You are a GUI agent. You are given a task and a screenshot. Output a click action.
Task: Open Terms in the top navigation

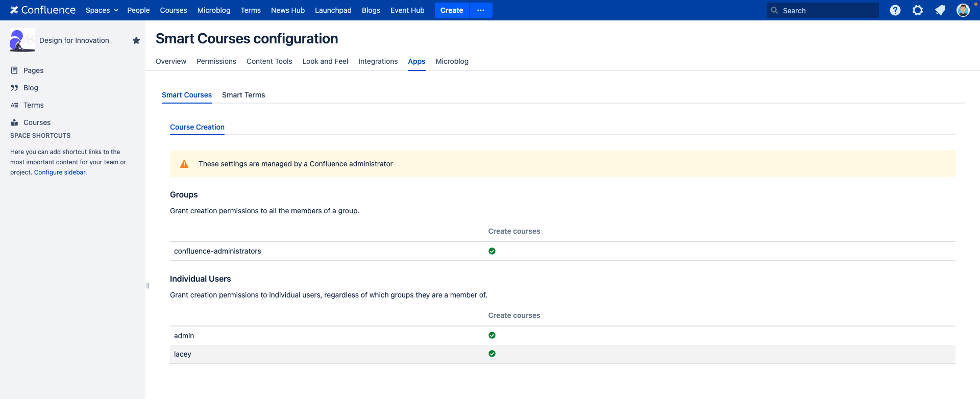pyautogui.click(x=251, y=10)
